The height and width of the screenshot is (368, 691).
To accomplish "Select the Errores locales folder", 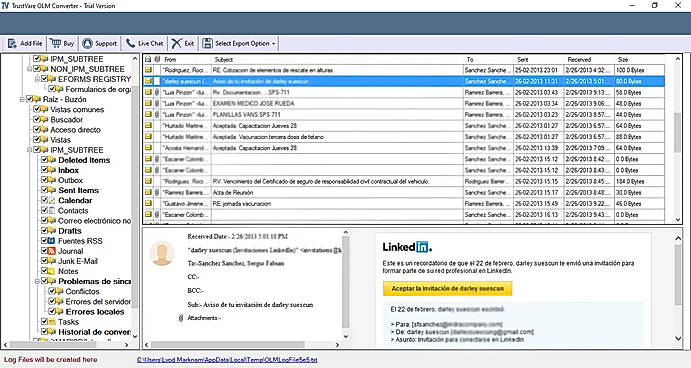I will point(95,312).
